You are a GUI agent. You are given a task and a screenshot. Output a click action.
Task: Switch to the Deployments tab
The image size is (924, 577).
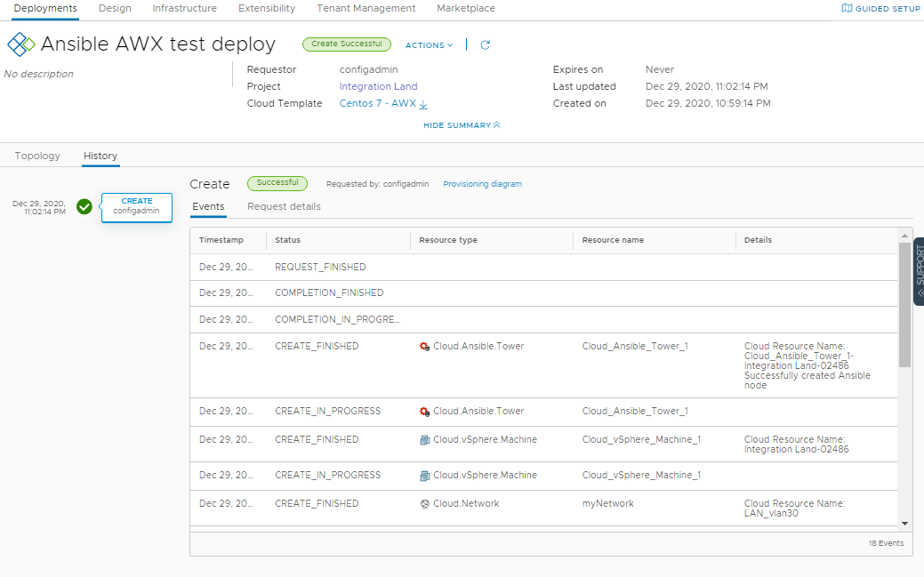(45, 8)
